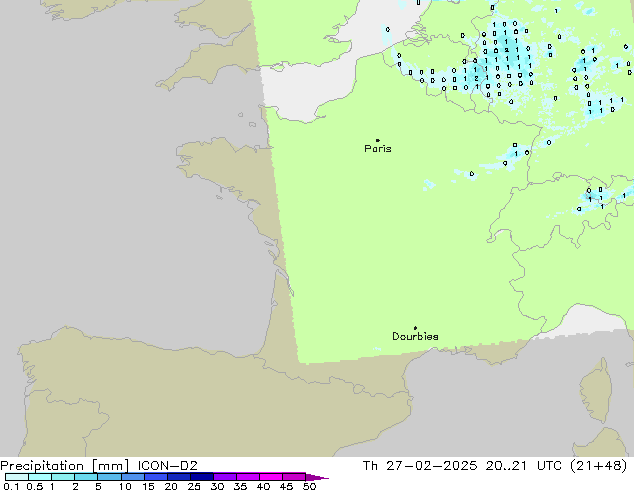Click the '20..21 UTC' time range text

coord(524,466)
